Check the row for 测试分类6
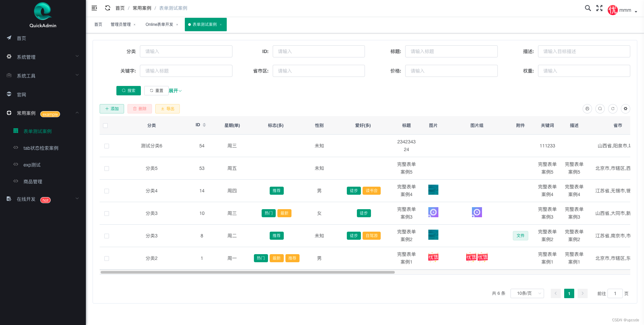 pos(107,146)
